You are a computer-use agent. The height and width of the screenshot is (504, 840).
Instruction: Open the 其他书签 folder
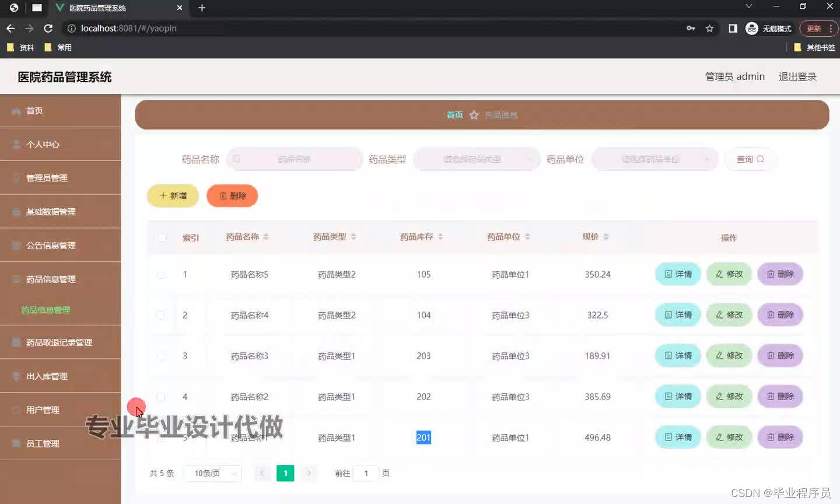click(x=815, y=47)
